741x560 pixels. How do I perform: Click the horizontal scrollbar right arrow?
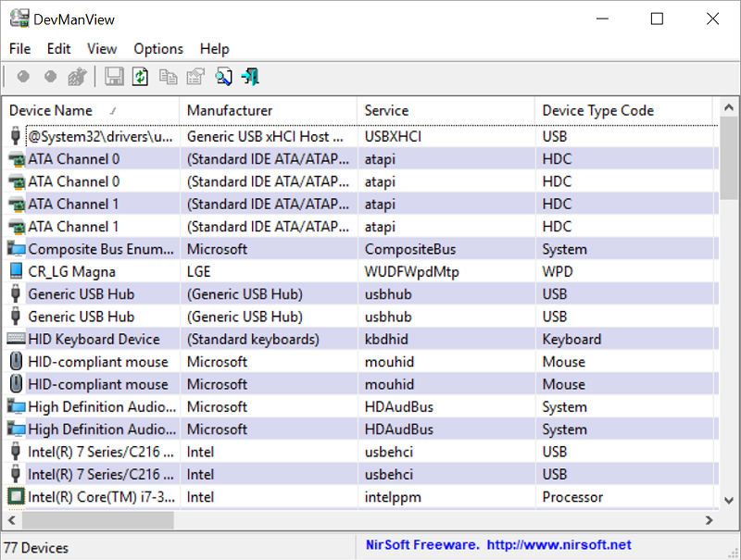point(709,520)
